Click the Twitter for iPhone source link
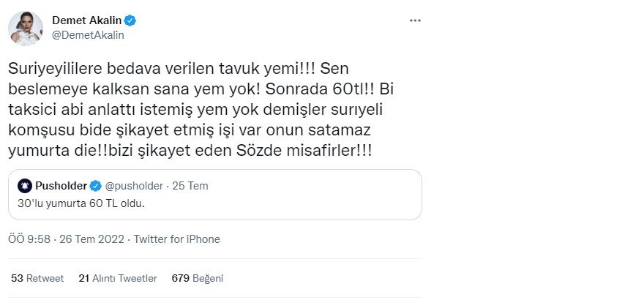The height and width of the screenshot is (300, 644). [x=176, y=239]
